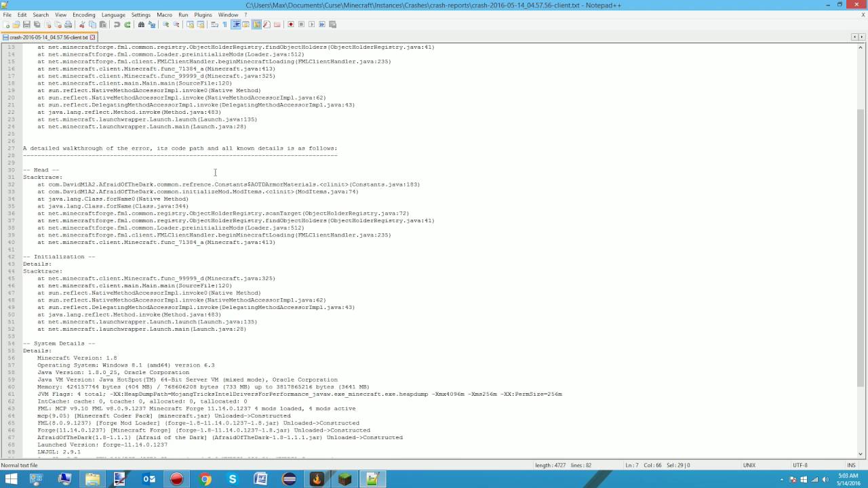Open the Language menu
The image size is (868, 488).
click(x=113, y=14)
